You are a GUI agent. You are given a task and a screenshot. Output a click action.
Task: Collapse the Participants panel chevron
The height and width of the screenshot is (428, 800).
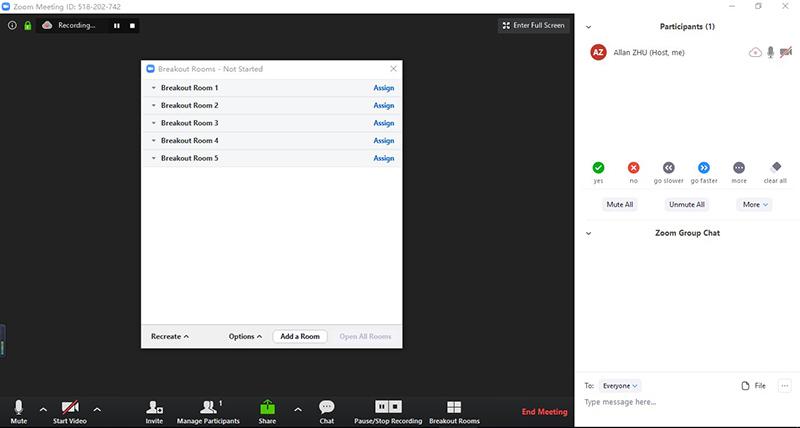click(588, 27)
